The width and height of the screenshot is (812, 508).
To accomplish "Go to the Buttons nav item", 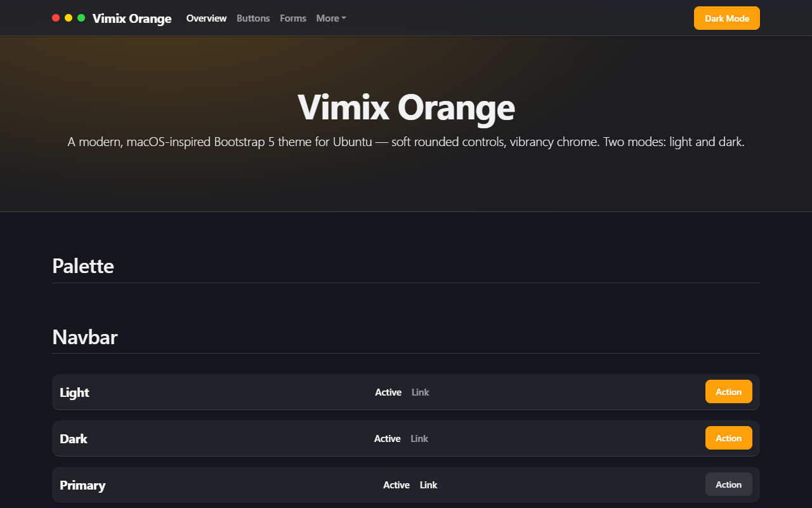I will [253, 18].
